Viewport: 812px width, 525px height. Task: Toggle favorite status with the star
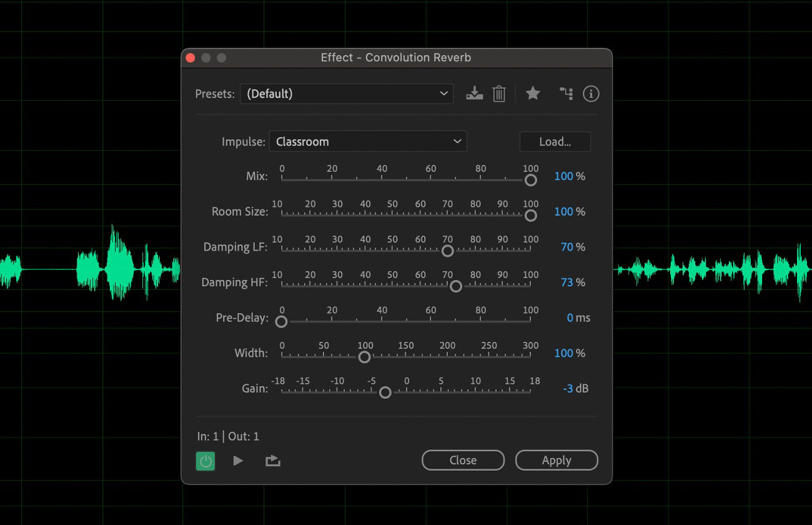(533, 93)
